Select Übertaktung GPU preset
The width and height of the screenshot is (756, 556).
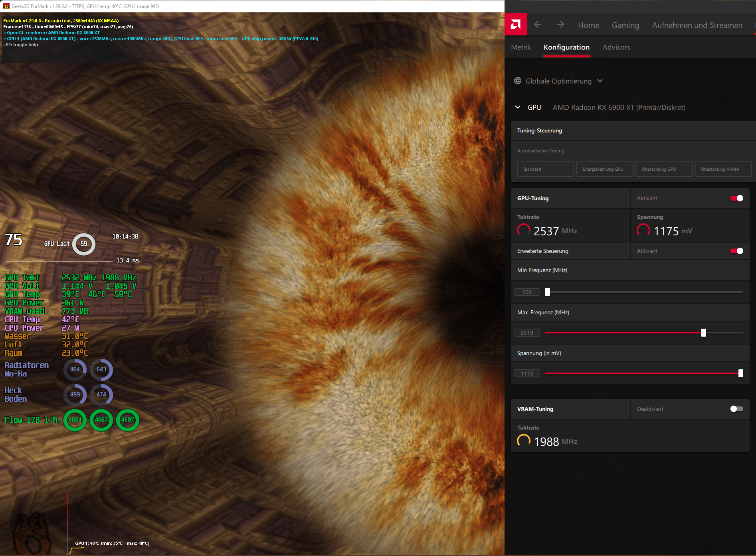[x=664, y=169]
